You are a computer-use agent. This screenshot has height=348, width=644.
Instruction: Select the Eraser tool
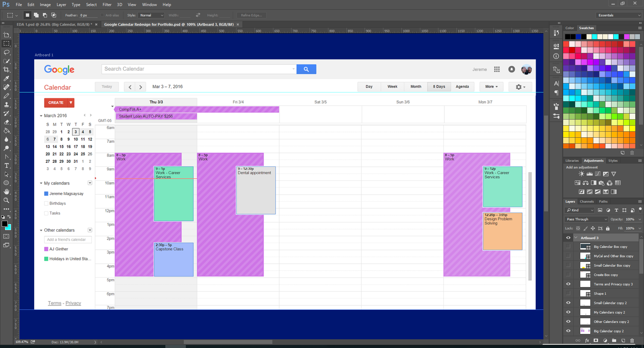(x=6, y=122)
